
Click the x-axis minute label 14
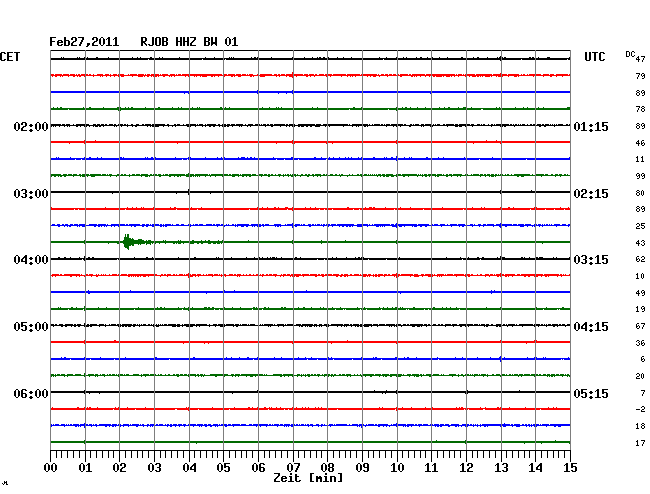click(535, 468)
